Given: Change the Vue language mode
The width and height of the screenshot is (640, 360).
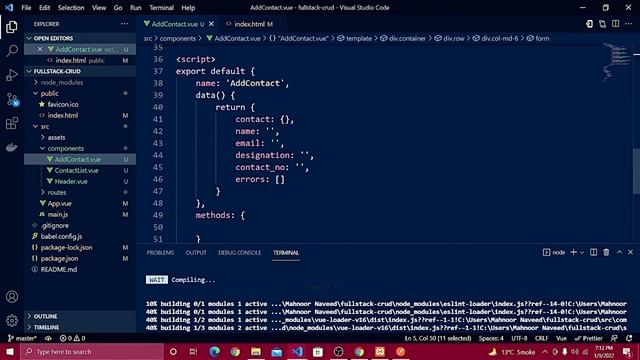Looking at the screenshot, I should [561, 338].
